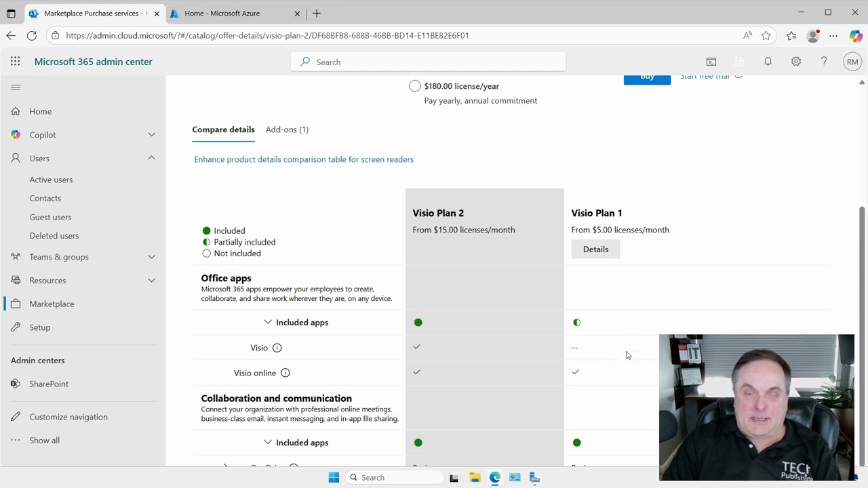Open Active users page

[x=51, y=180]
